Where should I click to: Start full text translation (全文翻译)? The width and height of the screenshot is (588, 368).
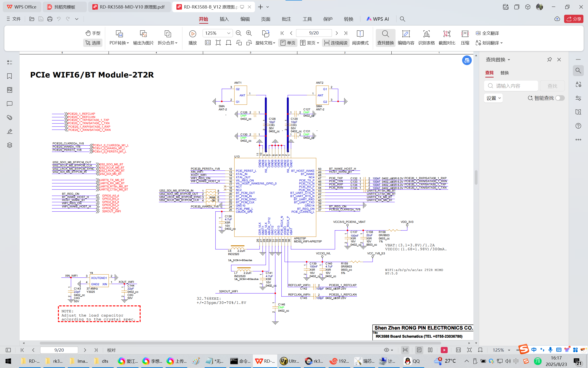487,33
